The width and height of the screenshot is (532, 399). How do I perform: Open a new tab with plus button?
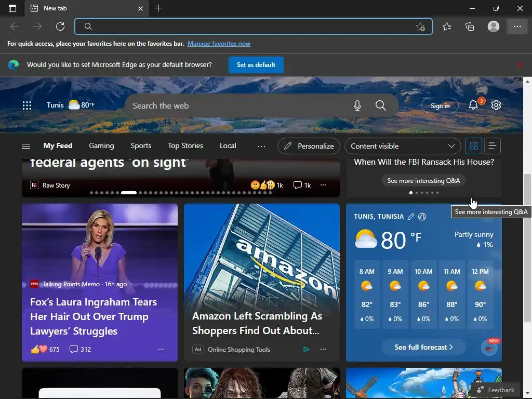[x=158, y=8]
